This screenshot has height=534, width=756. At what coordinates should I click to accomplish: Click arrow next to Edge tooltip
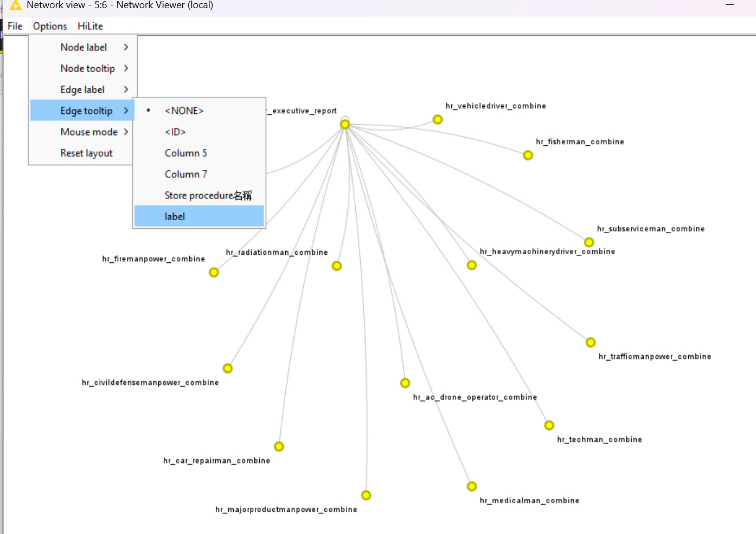point(126,111)
